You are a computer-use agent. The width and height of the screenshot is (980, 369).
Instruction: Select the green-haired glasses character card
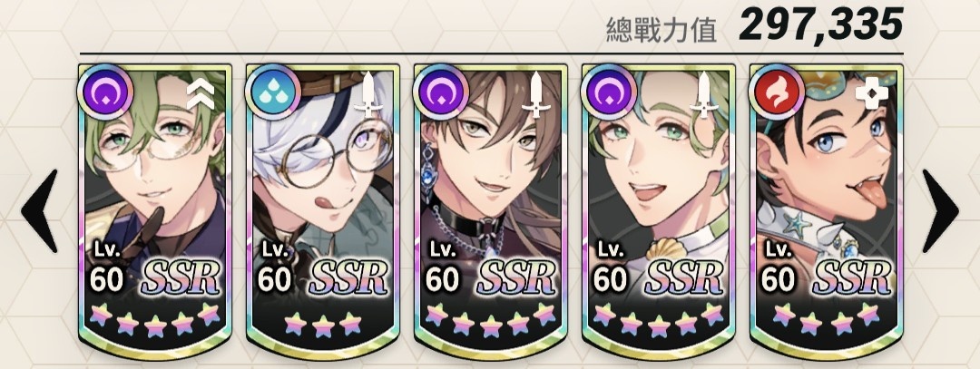[155, 211]
